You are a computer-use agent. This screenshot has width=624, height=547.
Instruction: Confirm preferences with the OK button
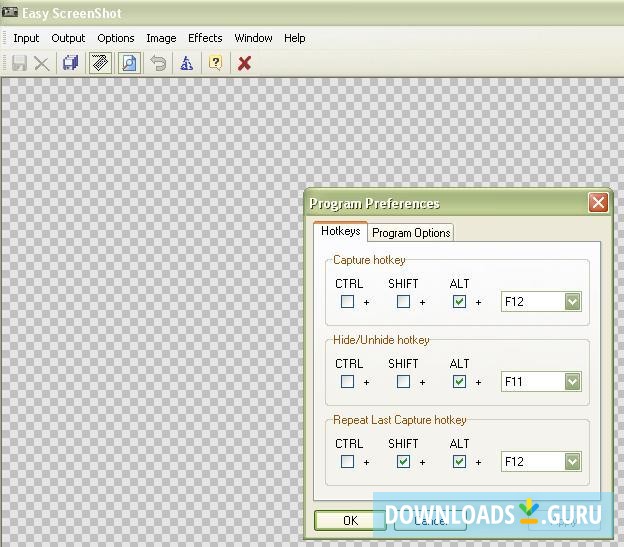pyautogui.click(x=350, y=520)
